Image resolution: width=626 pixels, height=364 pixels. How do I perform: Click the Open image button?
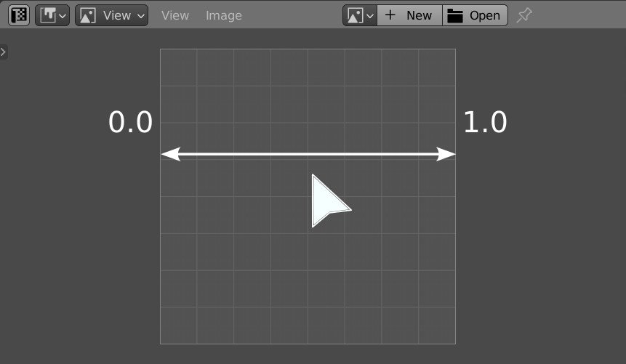475,15
